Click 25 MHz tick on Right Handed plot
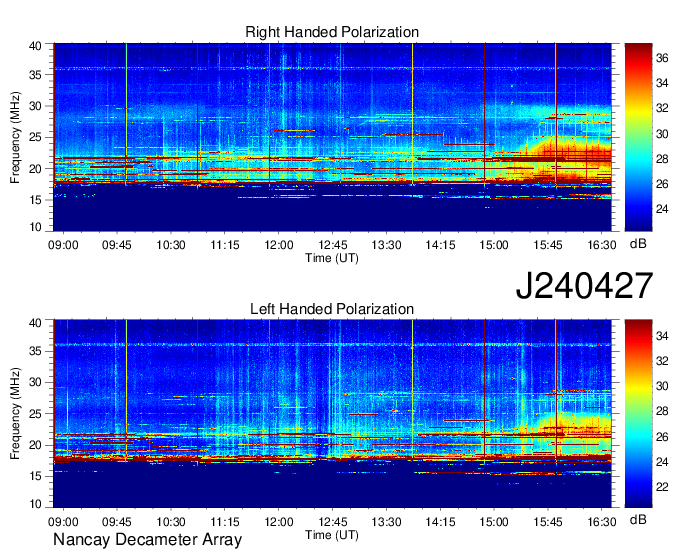 [35, 137]
